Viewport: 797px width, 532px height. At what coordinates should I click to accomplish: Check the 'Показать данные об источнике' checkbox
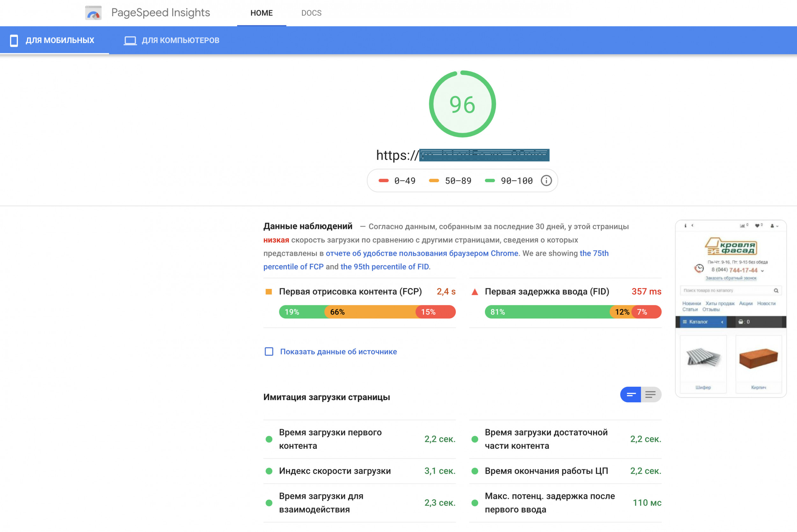coord(269,351)
